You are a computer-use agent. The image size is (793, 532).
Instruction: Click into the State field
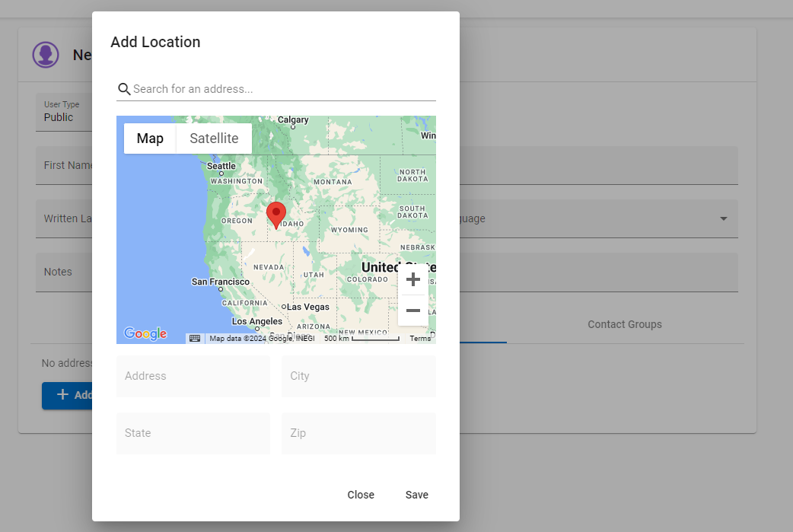193,433
